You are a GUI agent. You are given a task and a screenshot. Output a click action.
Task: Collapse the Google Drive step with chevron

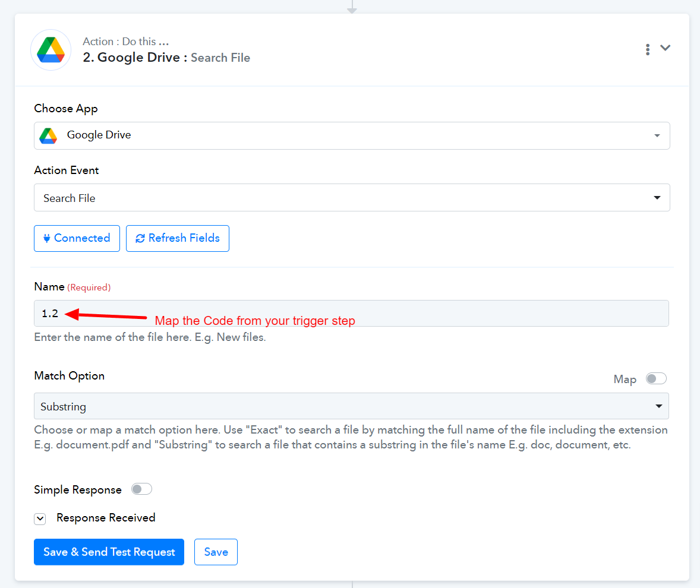[x=666, y=48]
